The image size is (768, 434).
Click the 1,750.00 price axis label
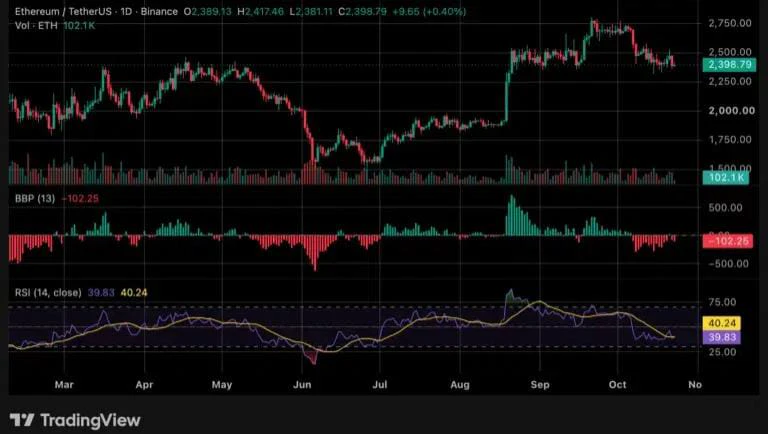tap(730, 140)
